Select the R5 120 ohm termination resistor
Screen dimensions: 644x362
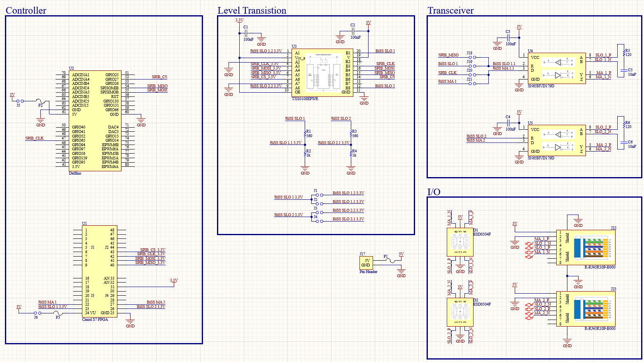625,53
